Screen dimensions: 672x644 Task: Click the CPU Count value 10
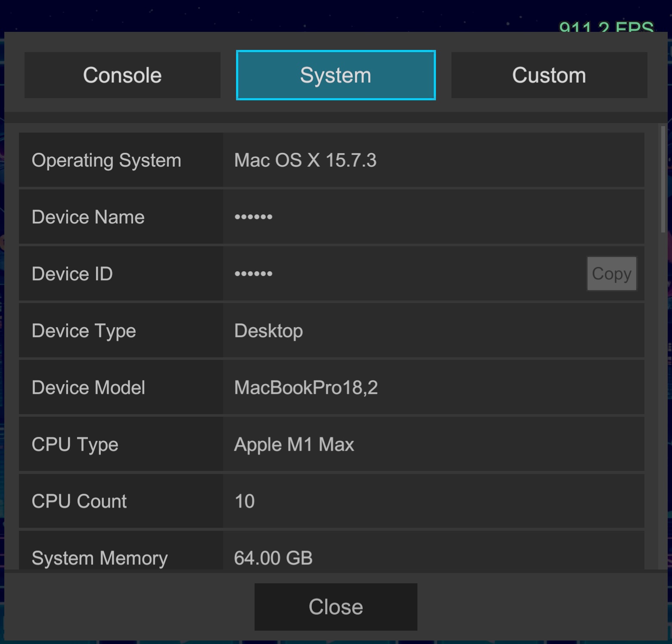244,501
